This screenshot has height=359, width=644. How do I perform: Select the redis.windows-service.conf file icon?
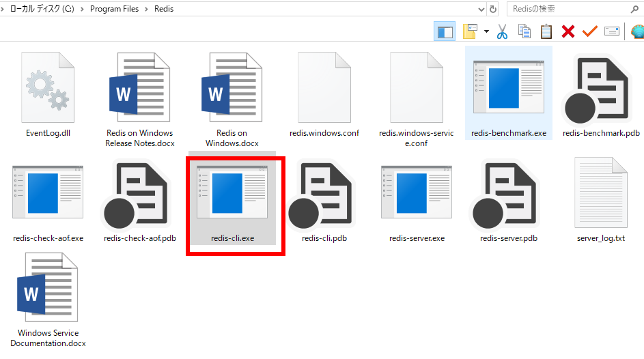click(417, 87)
